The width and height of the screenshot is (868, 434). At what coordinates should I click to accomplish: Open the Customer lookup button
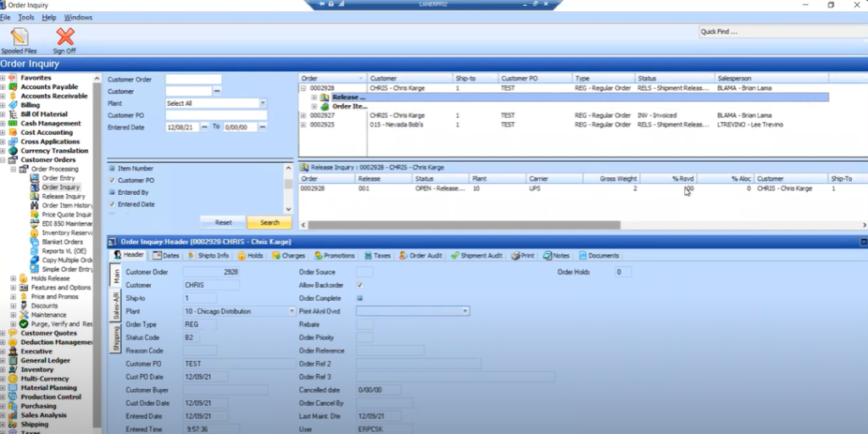217,92
